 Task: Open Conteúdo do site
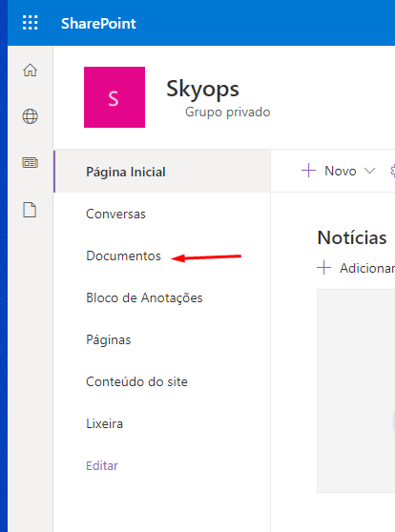tap(136, 381)
